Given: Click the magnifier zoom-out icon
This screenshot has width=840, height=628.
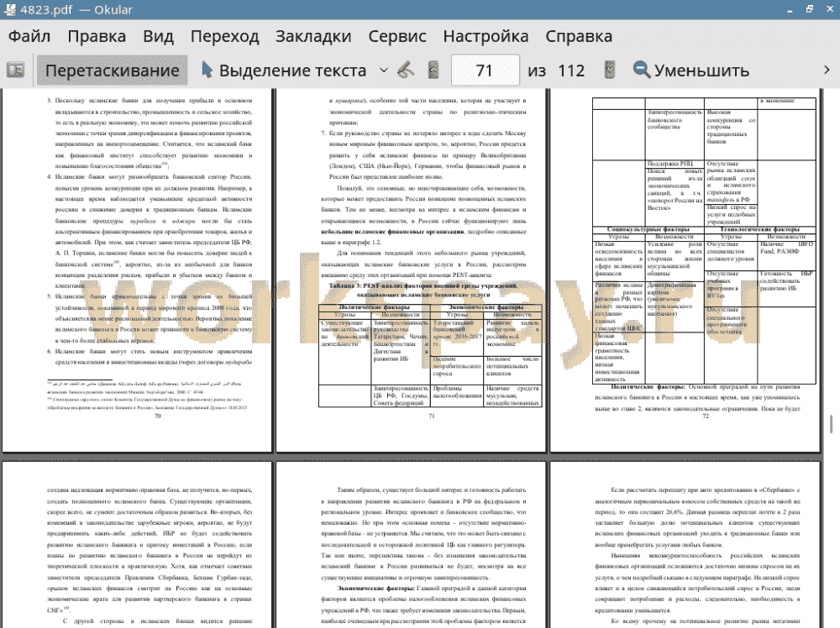Looking at the screenshot, I should pyautogui.click(x=641, y=71).
